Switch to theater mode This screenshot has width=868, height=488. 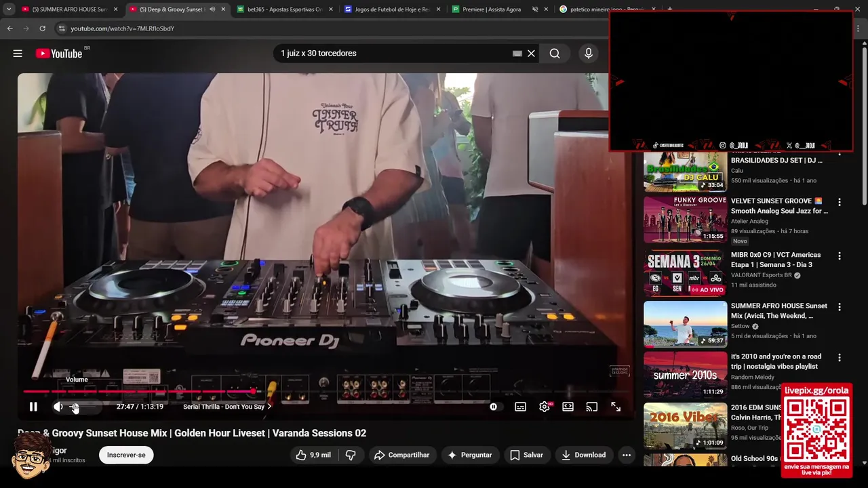click(x=568, y=407)
